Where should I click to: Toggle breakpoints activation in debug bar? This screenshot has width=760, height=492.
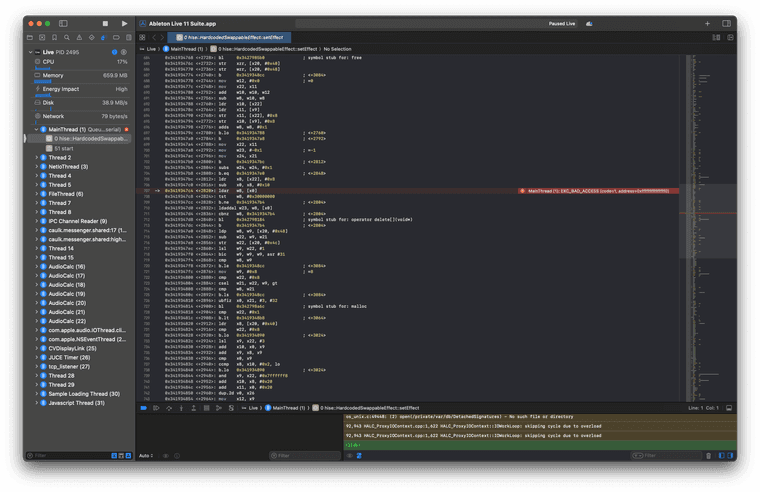(x=144, y=408)
